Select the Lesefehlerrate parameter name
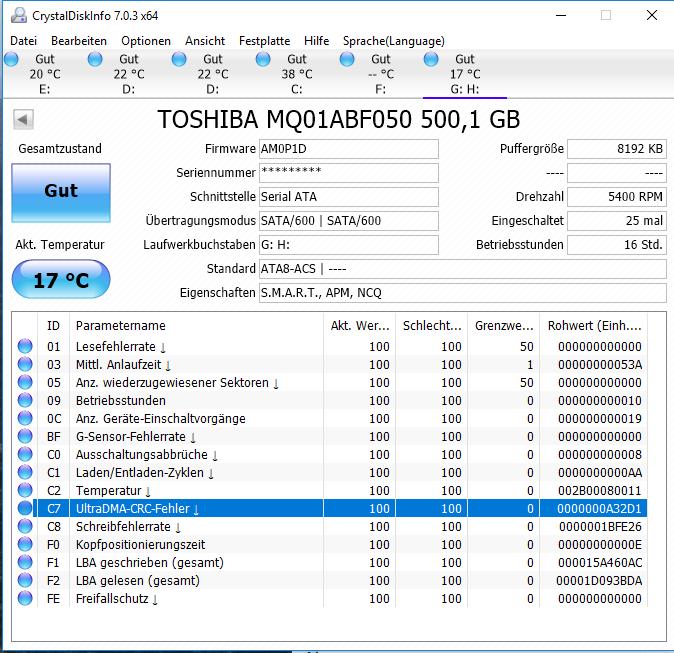674x653 pixels. (x=116, y=346)
